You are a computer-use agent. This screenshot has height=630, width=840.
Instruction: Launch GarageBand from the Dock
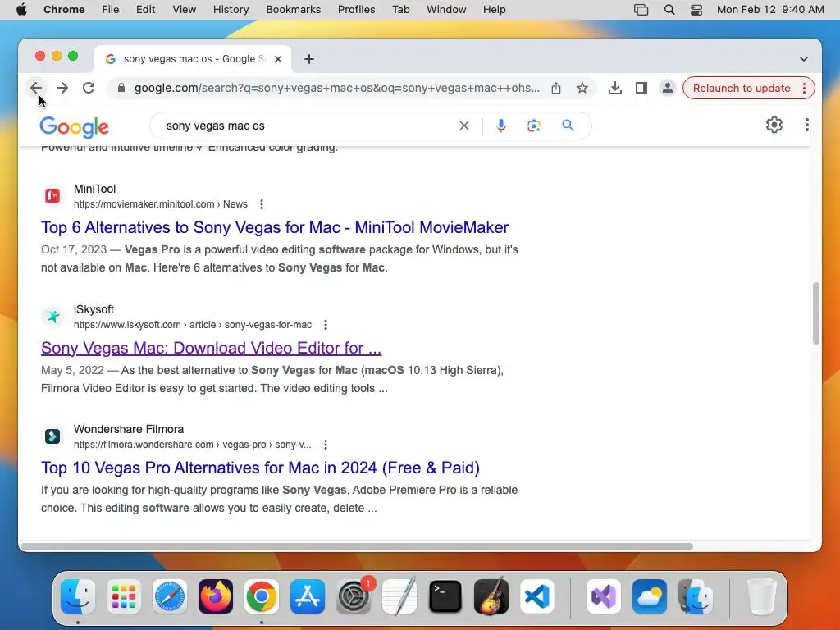(x=491, y=596)
